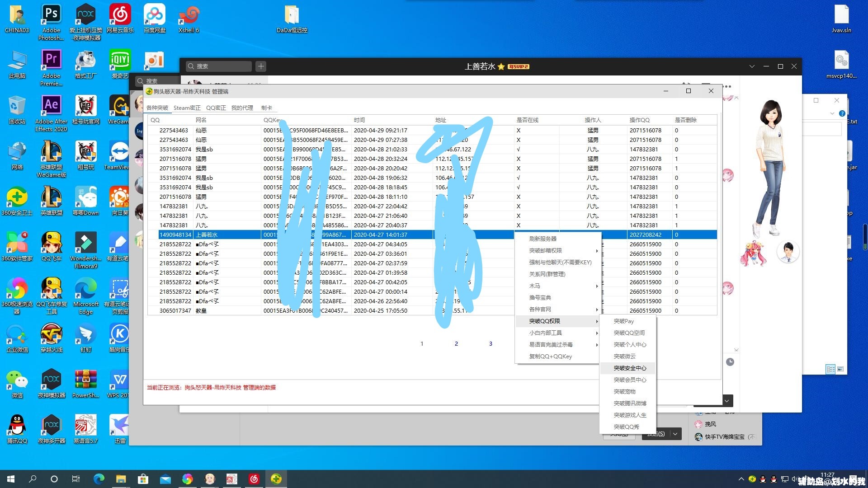This screenshot has width=868, height=488.
Task: Open send button dropdown arrow
Action: pos(675,434)
